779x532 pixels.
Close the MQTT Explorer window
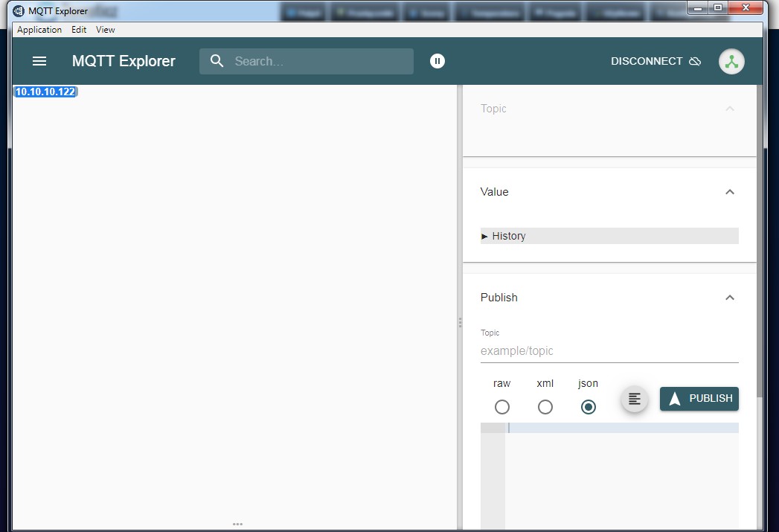(746, 8)
